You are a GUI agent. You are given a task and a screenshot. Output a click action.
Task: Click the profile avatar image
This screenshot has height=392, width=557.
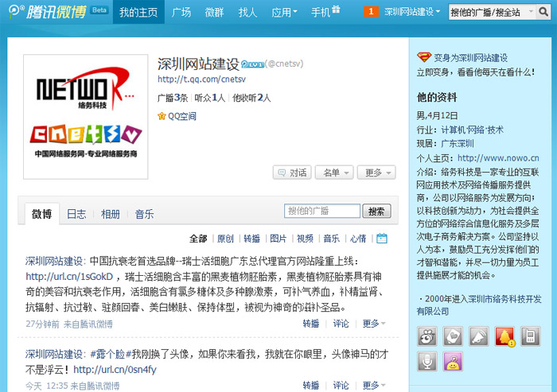pyautogui.click(x=86, y=117)
